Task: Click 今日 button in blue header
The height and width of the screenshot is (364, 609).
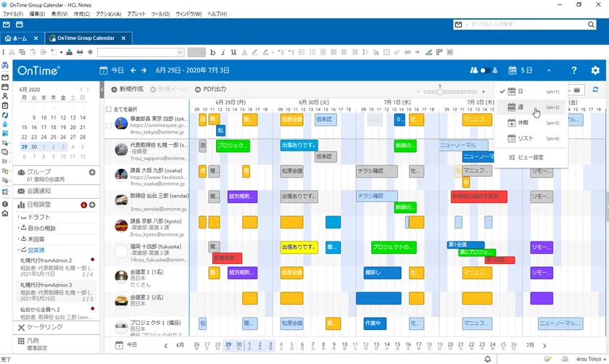Action: (112, 70)
